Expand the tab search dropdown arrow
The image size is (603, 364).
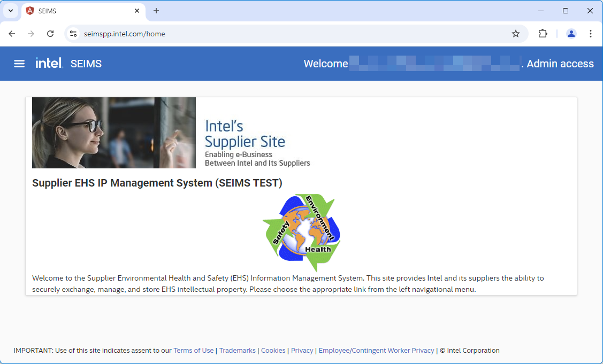click(x=11, y=11)
